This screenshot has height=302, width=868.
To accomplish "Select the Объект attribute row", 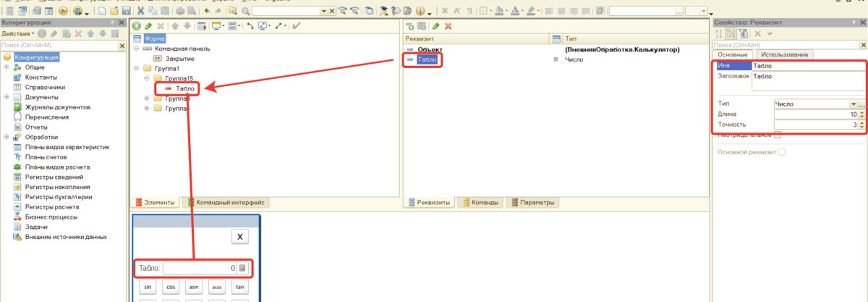I will click(430, 49).
